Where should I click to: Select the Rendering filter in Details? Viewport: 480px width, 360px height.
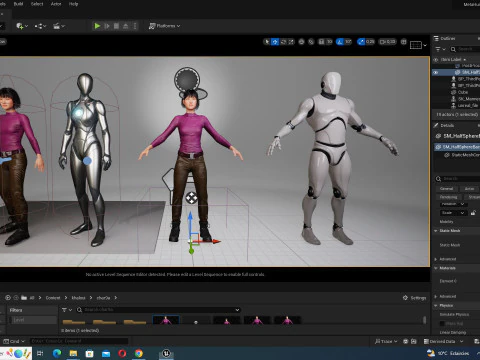pos(448,197)
